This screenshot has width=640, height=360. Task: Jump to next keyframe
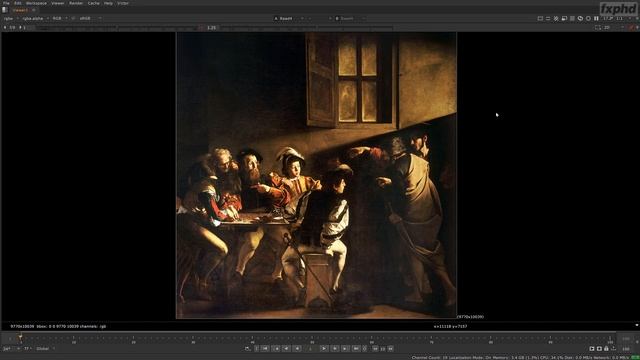(345, 349)
